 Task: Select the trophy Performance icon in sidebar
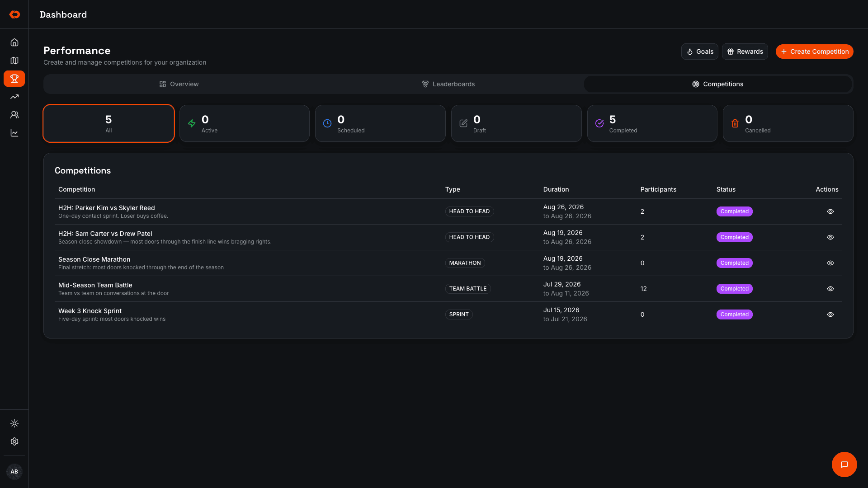click(x=14, y=79)
